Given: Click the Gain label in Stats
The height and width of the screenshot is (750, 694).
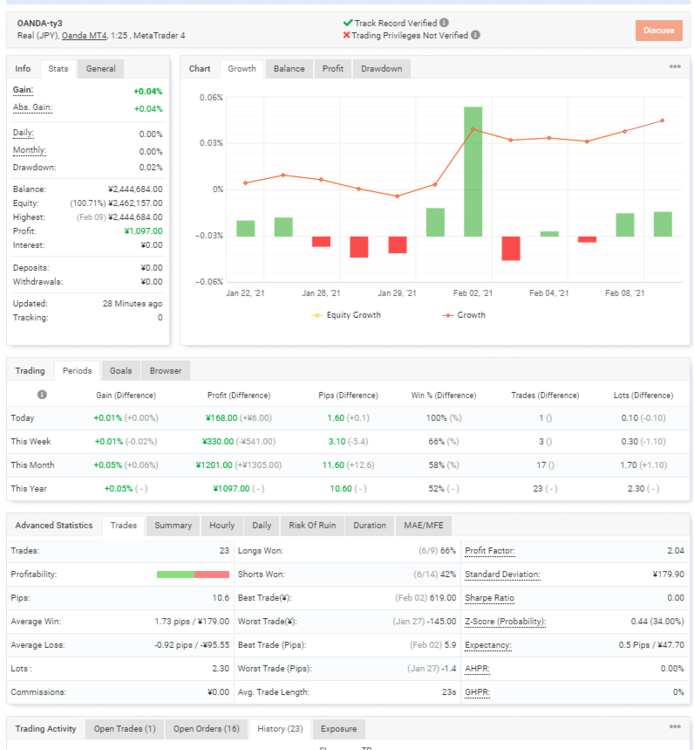Looking at the screenshot, I should [23, 90].
